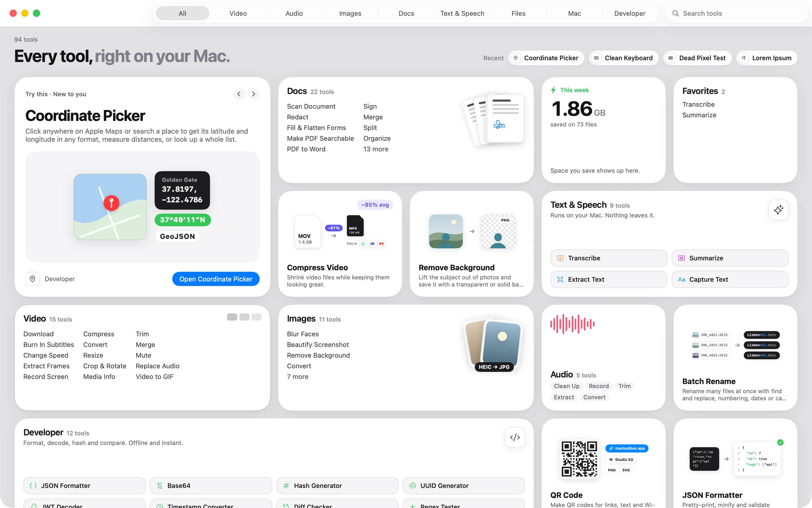Select the first layout toggle in Video card
The width and height of the screenshot is (812, 508).
[232, 317]
